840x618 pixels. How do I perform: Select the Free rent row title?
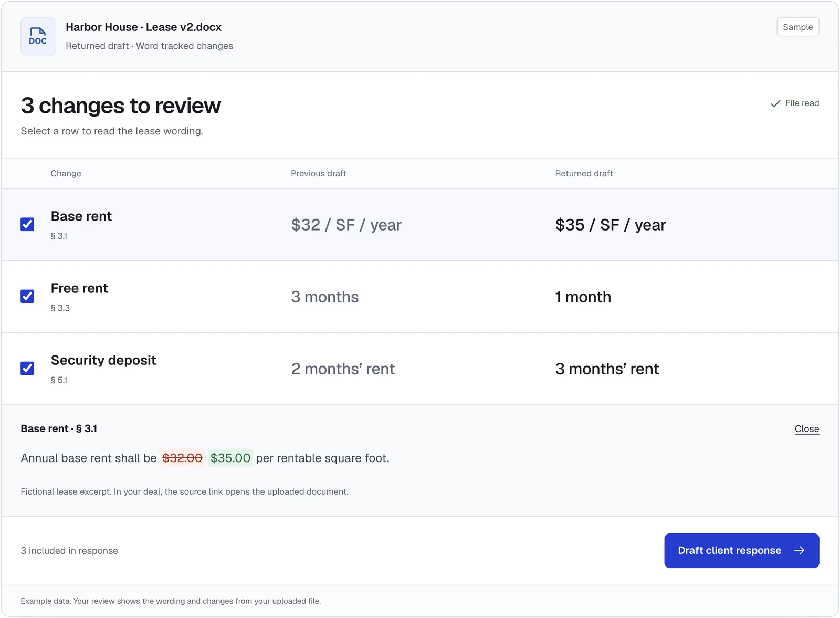(x=79, y=288)
